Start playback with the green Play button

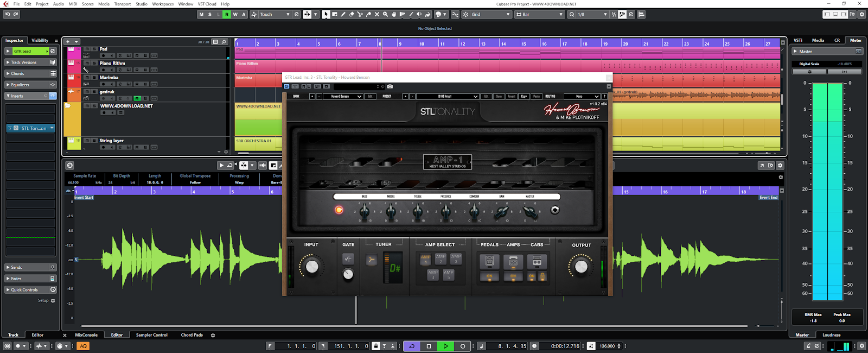click(x=445, y=346)
